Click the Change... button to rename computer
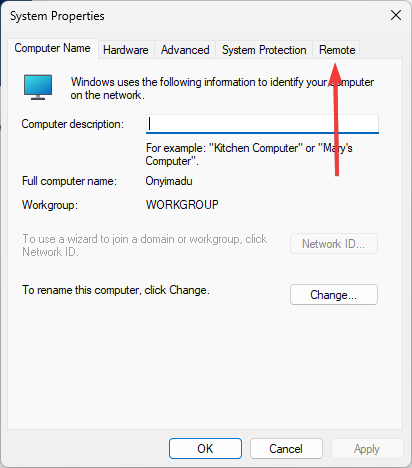Image resolution: width=412 pixels, height=468 pixels. tap(334, 295)
